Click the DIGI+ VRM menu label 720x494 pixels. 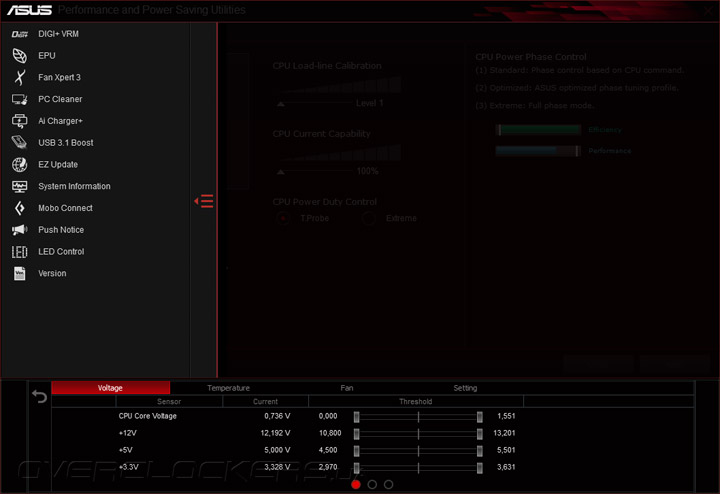pos(58,34)
